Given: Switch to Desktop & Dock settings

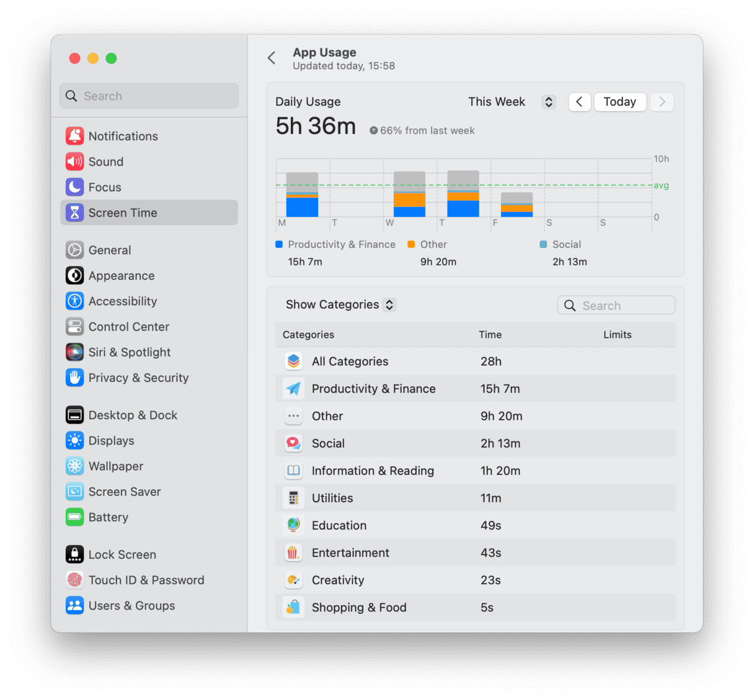Looking at the screenshot, I should pyautogui.click(x=133, y=415).
